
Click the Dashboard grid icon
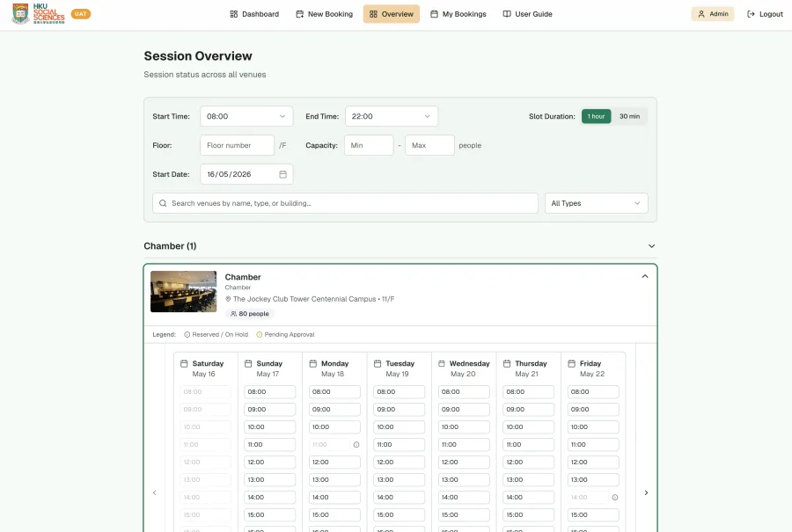coord(234,14)
